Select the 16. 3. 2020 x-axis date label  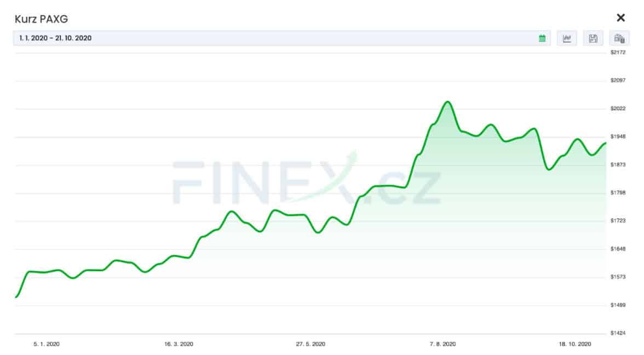(x=179, y=344)
